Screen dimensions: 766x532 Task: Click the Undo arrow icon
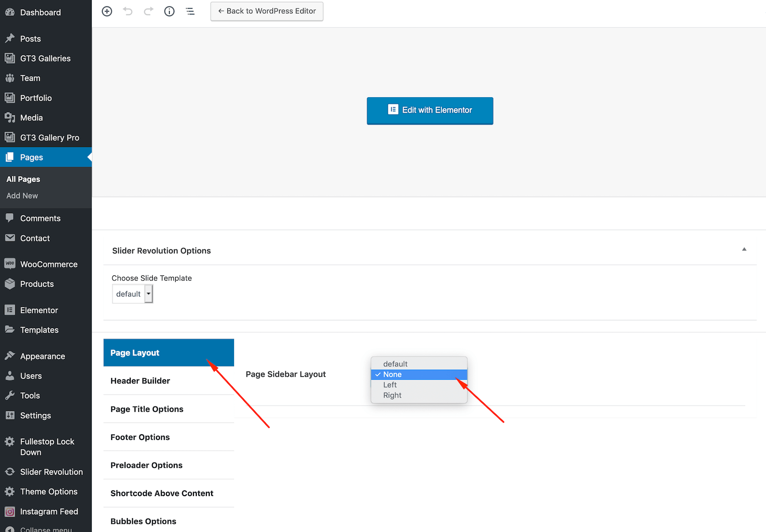(128, 11)
